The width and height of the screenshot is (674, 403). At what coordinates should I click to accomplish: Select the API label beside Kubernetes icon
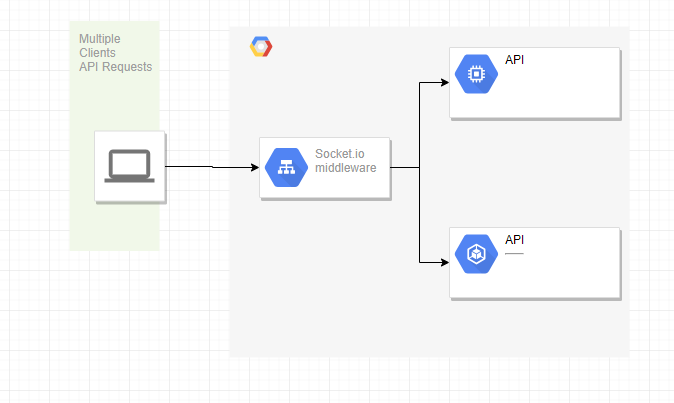tap(515, 240)
